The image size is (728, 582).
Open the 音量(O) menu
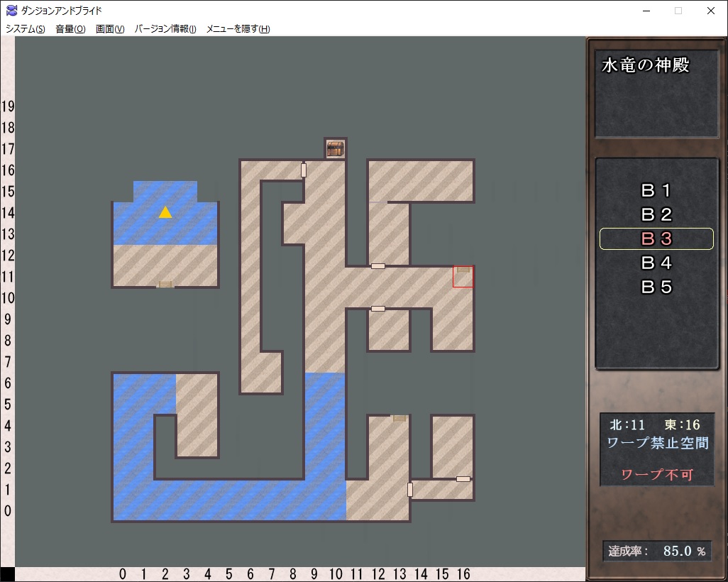[x=70, y=29]
